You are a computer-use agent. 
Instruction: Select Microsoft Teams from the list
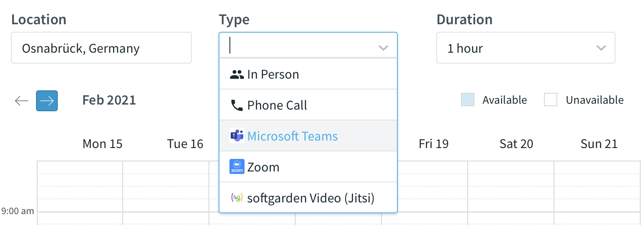tap(308, 136)
